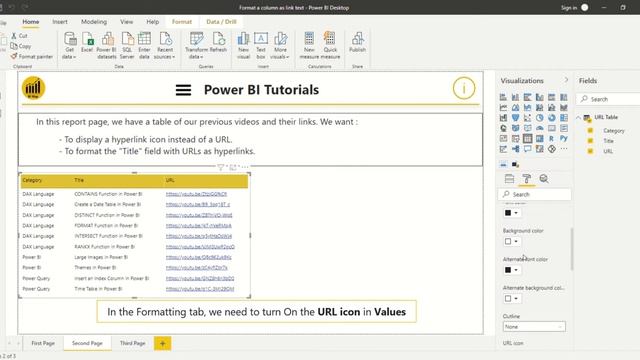The height and width of the screenshot is (360, 640).
Task: Select the Q&A visualization icon
Action: pyautogui.click(x=527, y=149)
